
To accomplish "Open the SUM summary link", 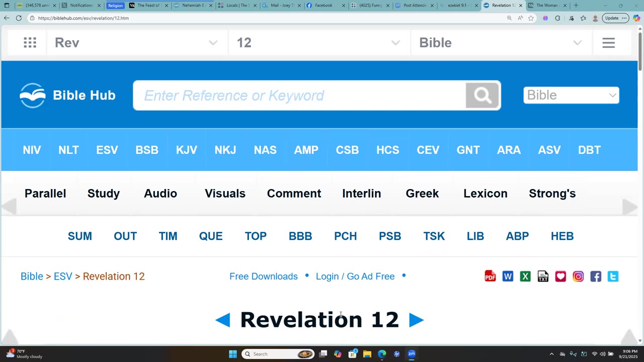I will 80,236.
